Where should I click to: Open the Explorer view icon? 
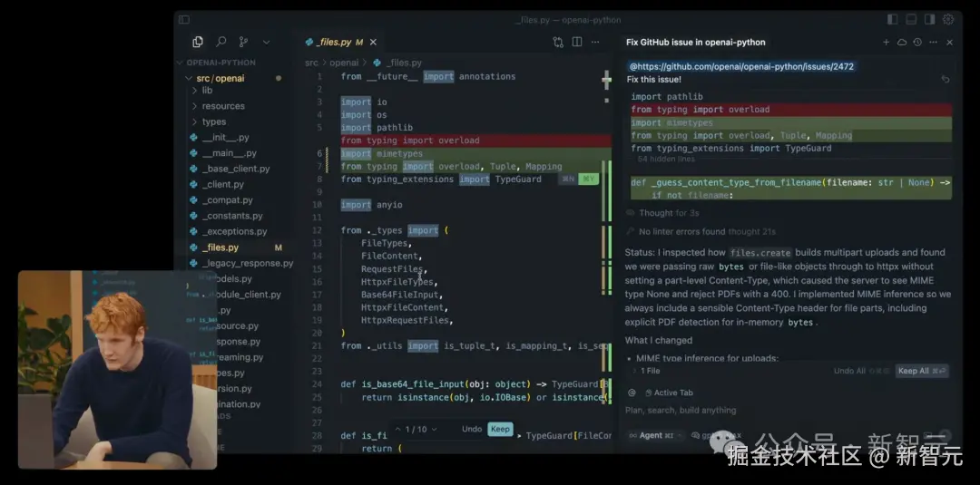pos(198,42)
